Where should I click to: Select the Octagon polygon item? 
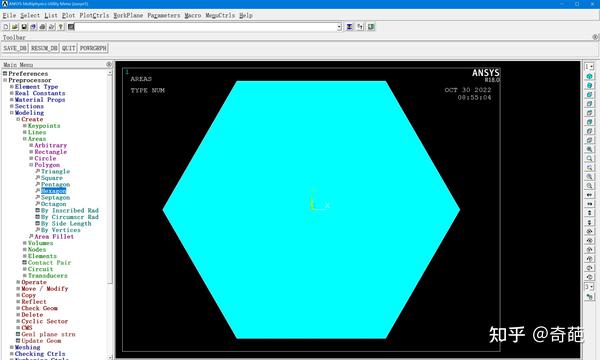(54, 204)
